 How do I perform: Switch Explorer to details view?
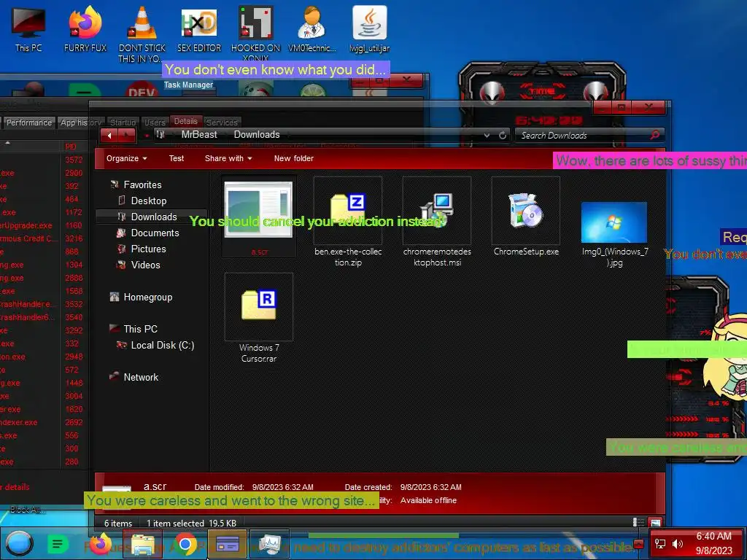pos(638,522)
